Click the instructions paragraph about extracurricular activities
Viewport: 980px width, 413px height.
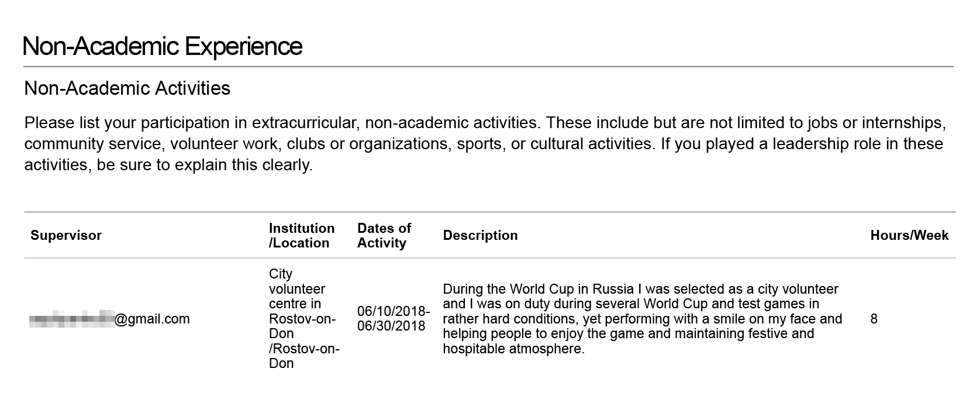485,144
